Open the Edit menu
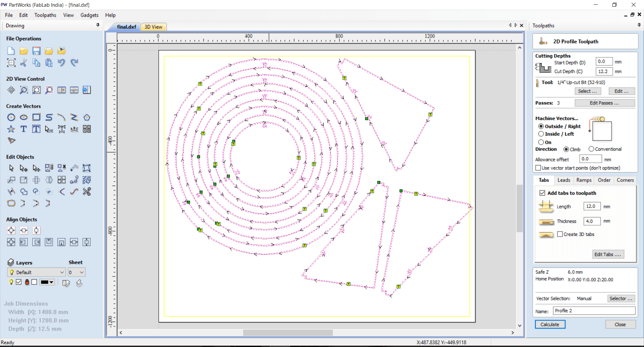The width and height of the screenshot is (644, 347). 23,15
